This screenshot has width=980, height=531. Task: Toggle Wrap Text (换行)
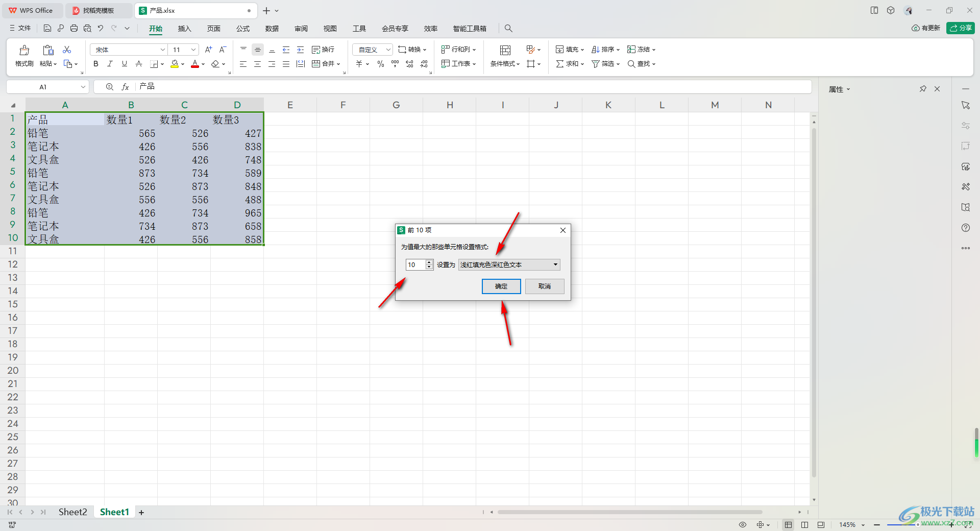(x=323, y=50)
